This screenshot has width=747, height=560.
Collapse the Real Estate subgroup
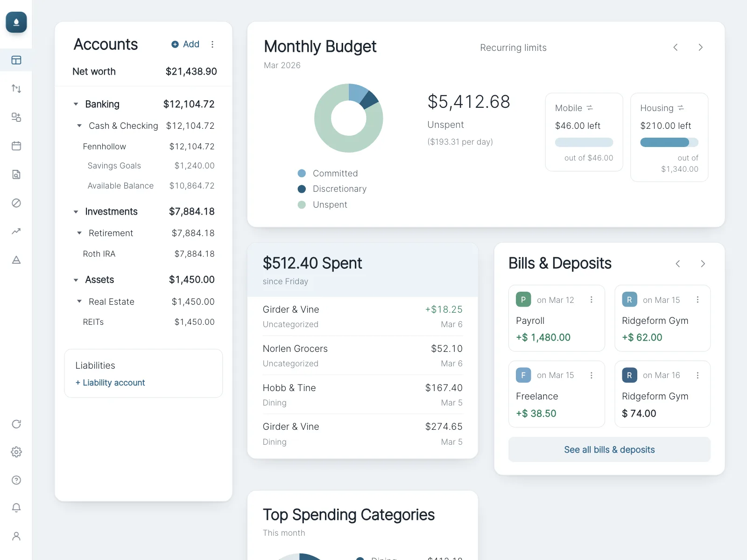79,302
